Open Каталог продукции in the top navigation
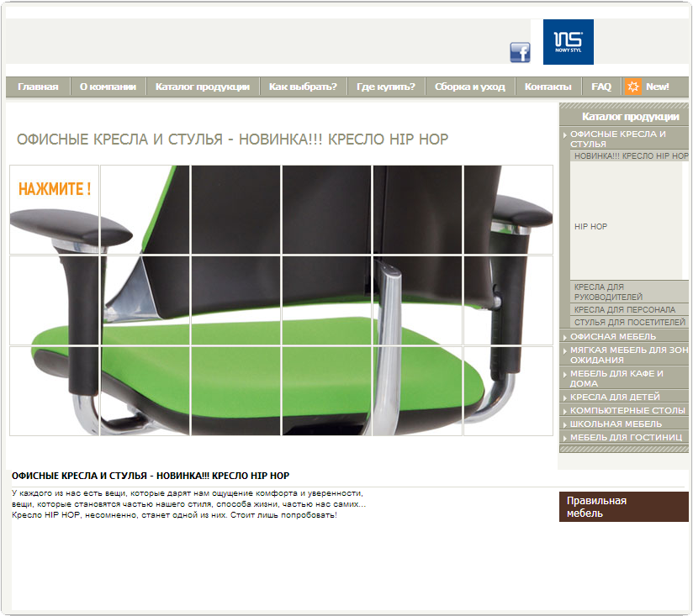The width and height of the screenshot is (693, 616). click(x=202, y=87)
